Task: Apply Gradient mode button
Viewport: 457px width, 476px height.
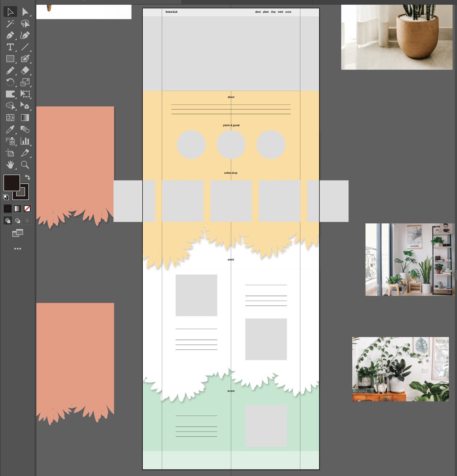Action: (17, 208)
